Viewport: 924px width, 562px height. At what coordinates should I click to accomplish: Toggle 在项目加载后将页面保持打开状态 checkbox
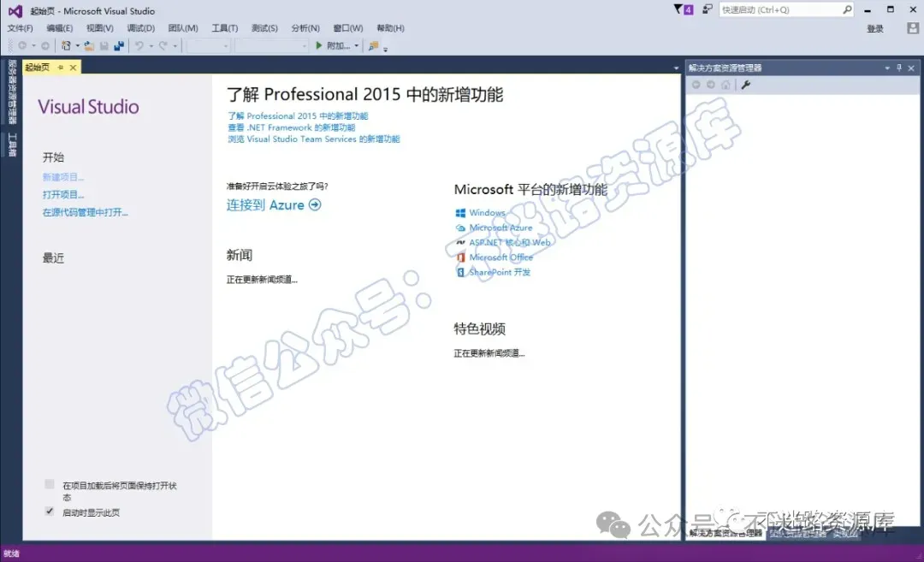(x=50, y=484)
